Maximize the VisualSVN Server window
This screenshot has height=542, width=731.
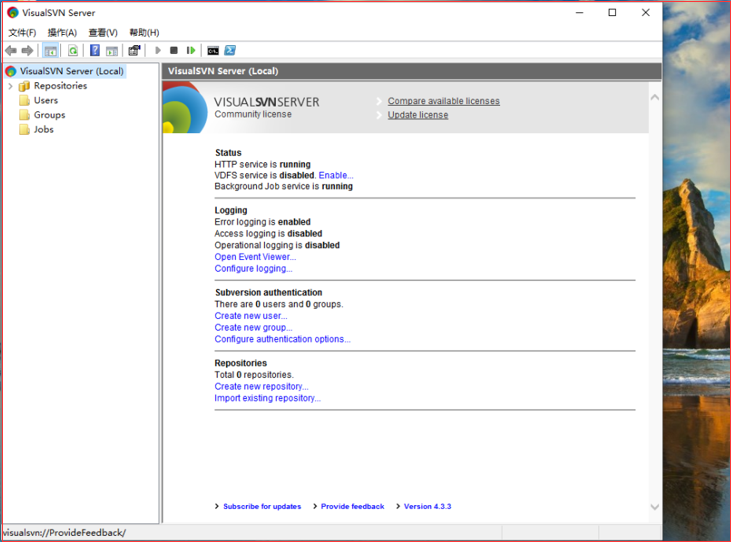click(612, 13)
